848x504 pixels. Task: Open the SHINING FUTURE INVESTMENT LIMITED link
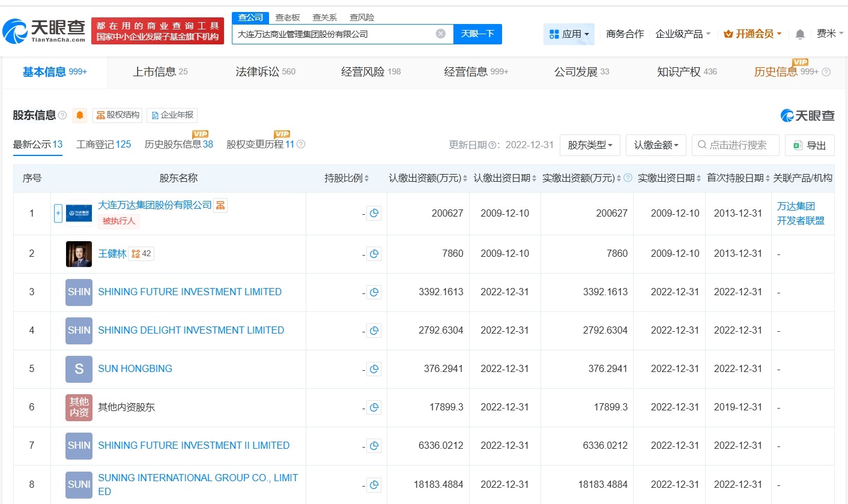[190, 292]
